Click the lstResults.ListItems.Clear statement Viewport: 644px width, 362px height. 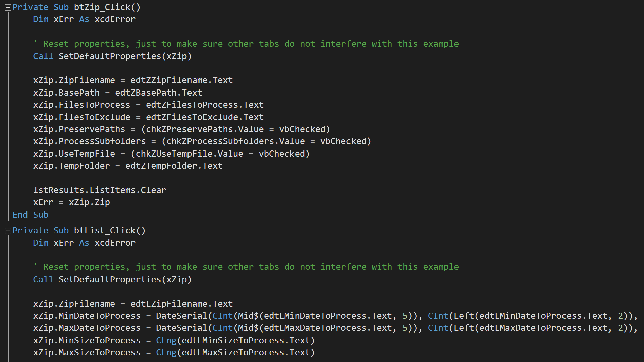point(100,190)
